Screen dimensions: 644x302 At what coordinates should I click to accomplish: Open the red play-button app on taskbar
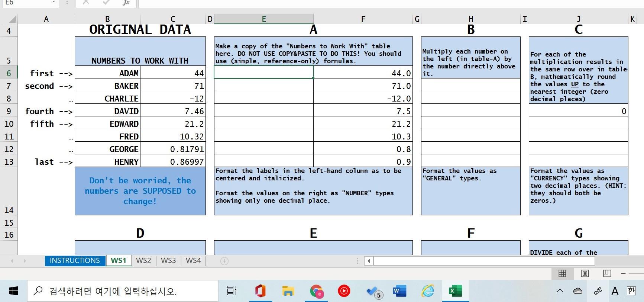click(344, 291)
